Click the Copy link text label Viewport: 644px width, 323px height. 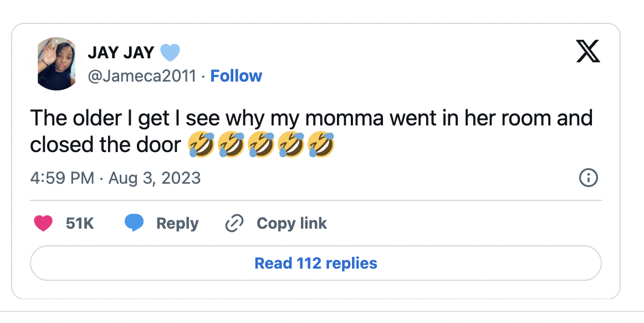pyautogui.click(x=292, y=224)
